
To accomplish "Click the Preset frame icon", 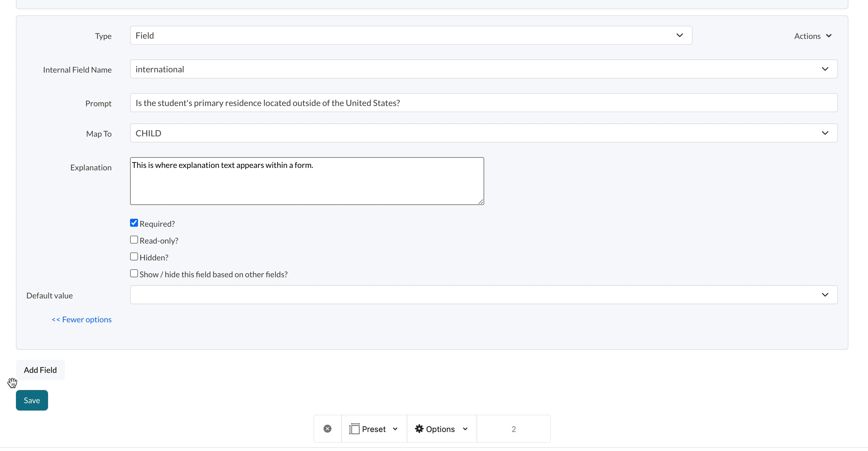I will pos(354,429).
